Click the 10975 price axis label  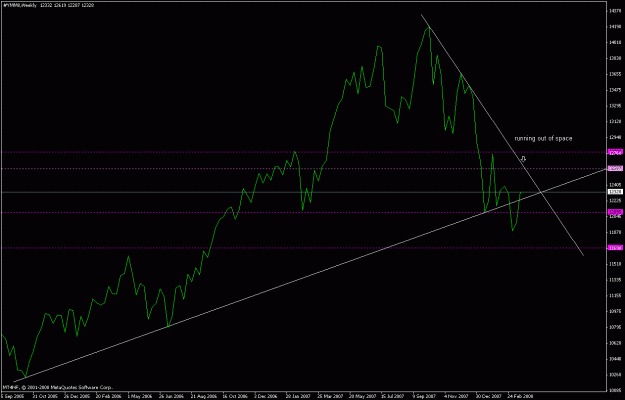(614, 311)
